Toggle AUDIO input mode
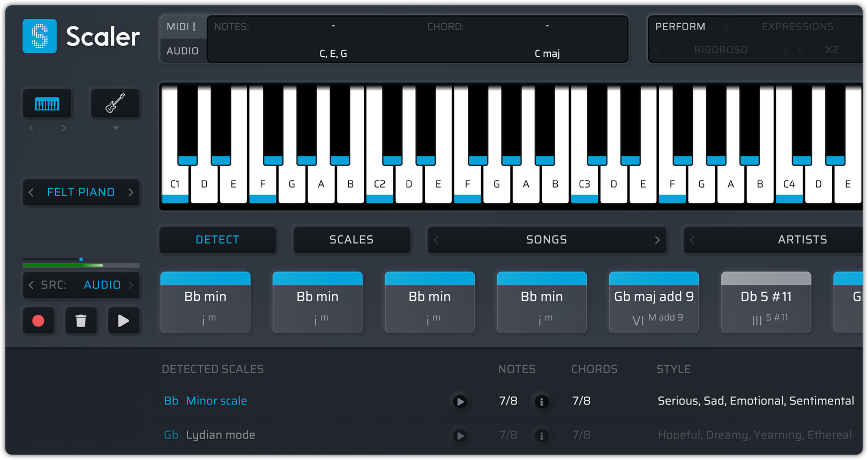Image resolution: width=868 pixels, height=460 pixels. tap(182, 51)
